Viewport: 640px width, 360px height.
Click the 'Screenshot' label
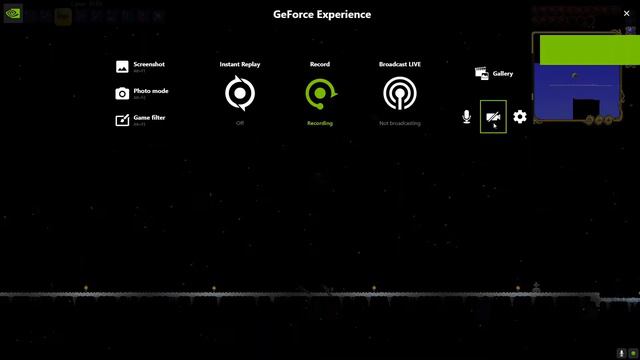149,64
